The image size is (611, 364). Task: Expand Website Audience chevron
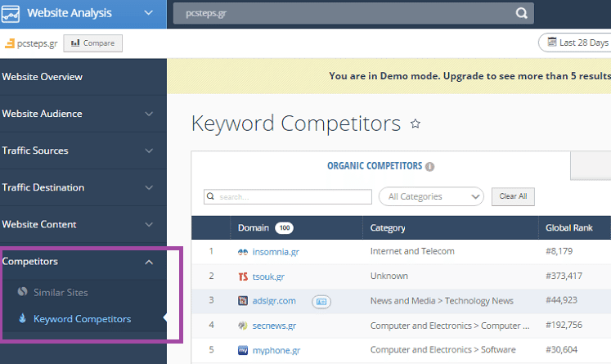(149, 114)
